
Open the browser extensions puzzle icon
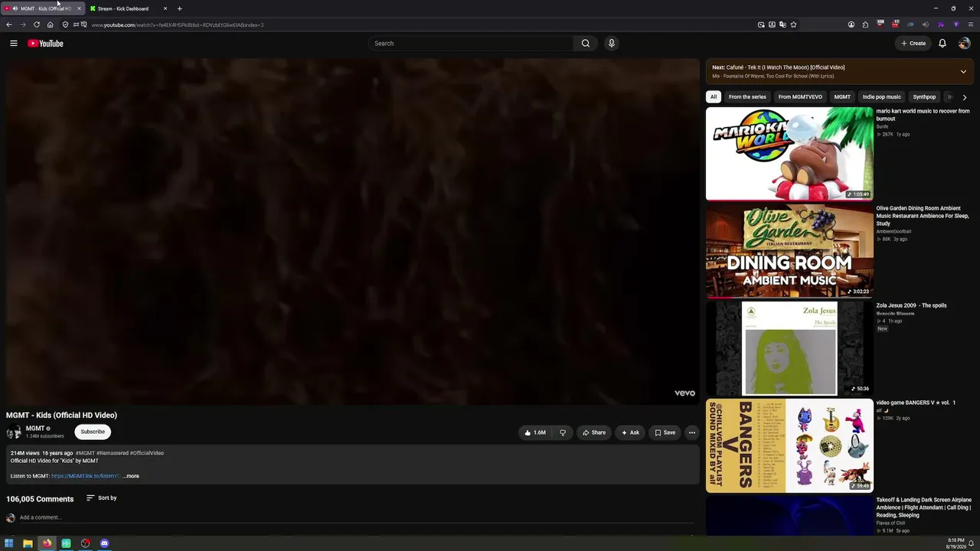(x=865, y=24)
